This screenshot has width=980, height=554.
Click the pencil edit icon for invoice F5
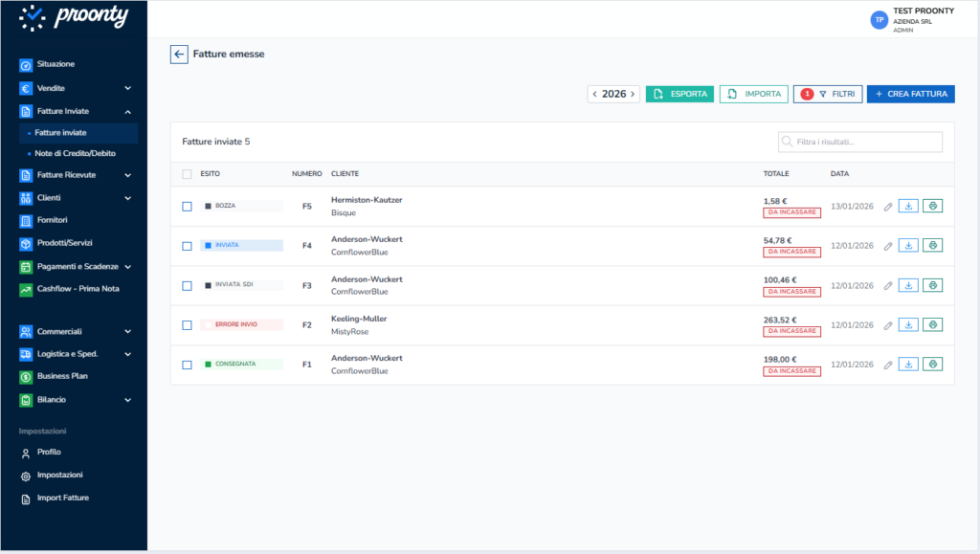tap(888, 206)
